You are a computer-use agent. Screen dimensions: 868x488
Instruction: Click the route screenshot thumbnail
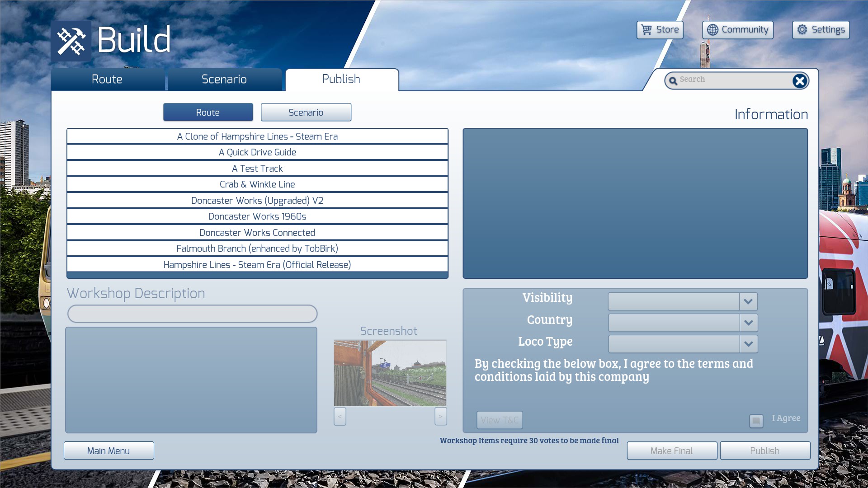(390, 373)
